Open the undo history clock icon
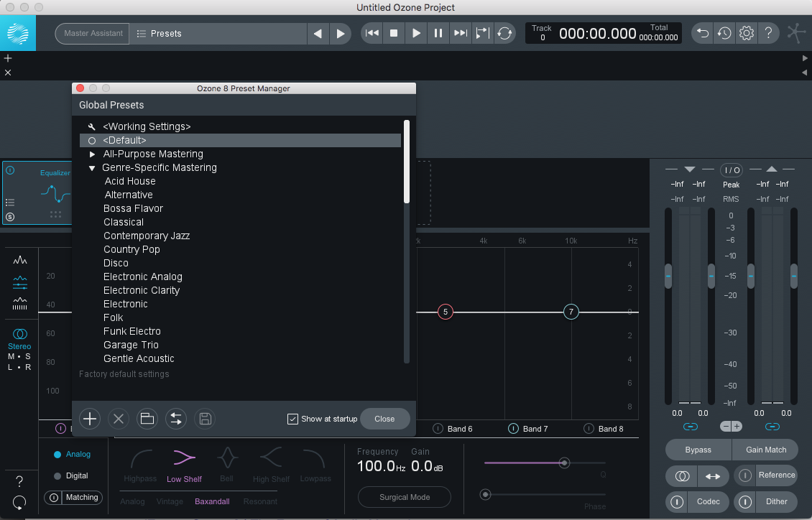 click(x=724, y=33)
